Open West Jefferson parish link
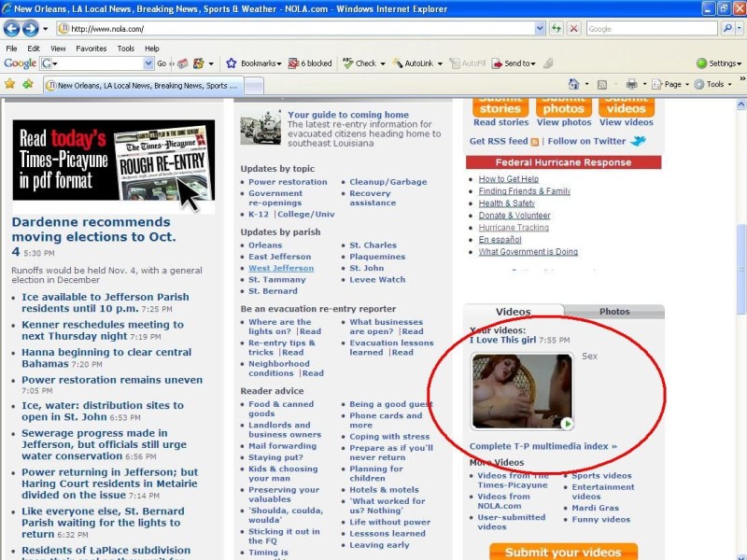 [x=281, y=268]
